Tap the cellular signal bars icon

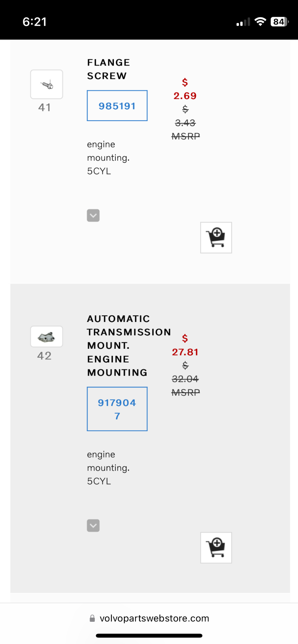click(x=243, y=22)
